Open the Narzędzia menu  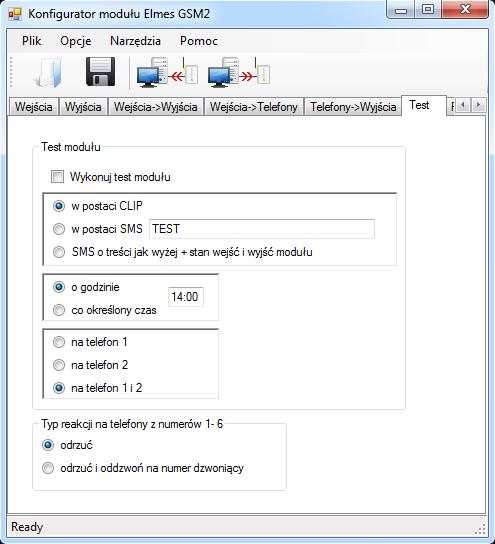pos(135,41)
